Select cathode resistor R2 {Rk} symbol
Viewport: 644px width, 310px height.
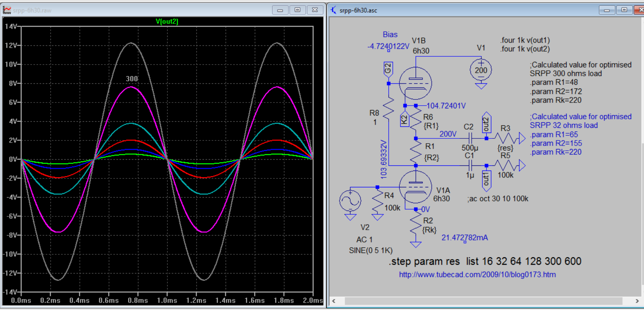pyautogui.click(x=416, y=223)
